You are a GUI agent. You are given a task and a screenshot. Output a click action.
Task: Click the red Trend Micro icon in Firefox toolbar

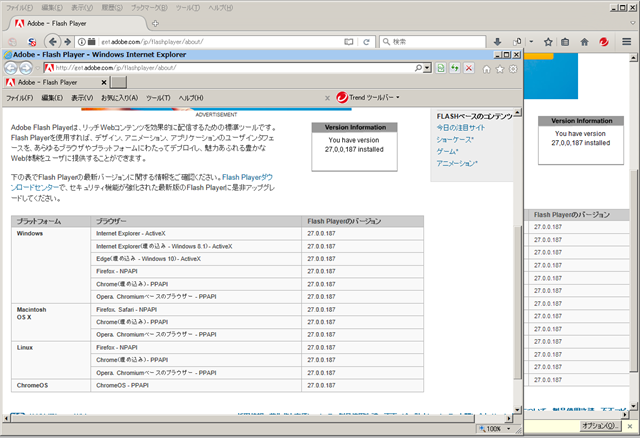[x=604, y=42]
